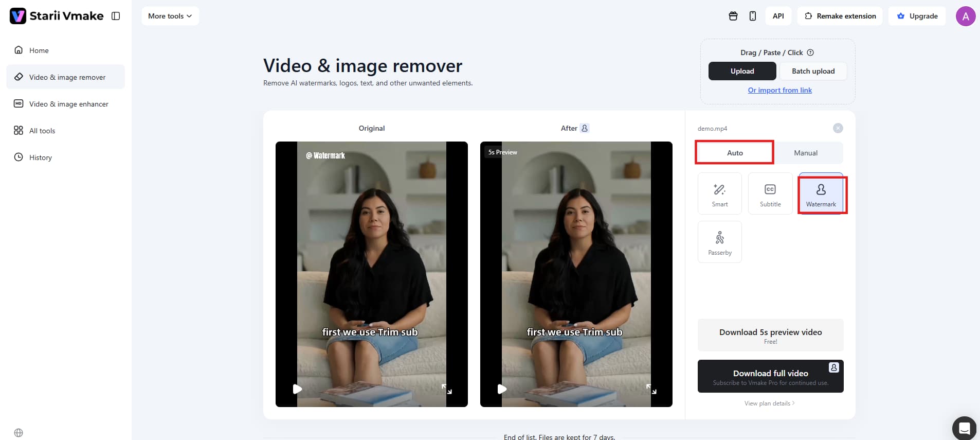Open the chat support bubble

click(x=964, y=428)
